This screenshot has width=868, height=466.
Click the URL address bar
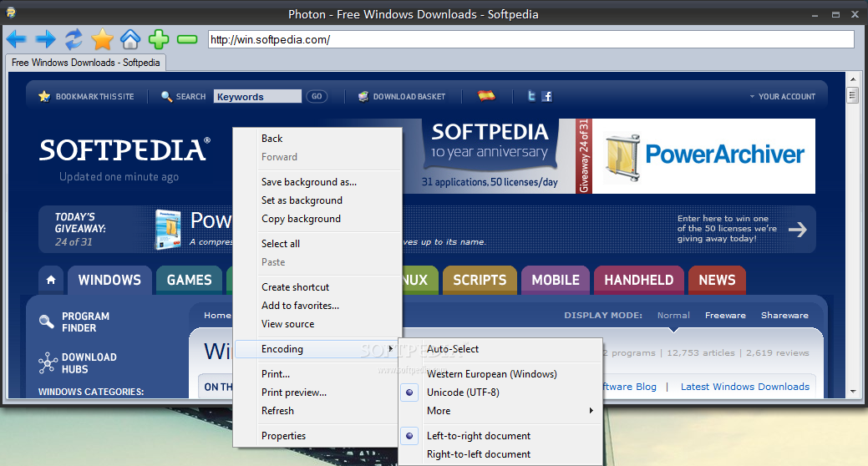click(531, 39)
